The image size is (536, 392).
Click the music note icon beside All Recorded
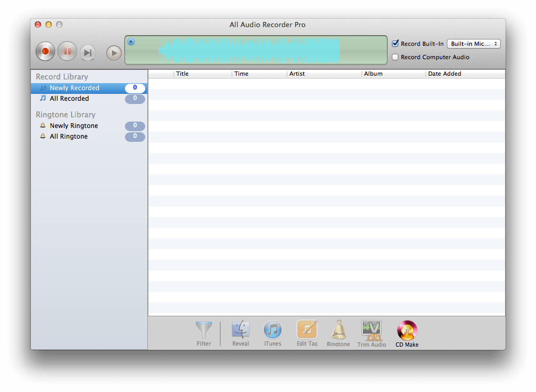(43, 98)
